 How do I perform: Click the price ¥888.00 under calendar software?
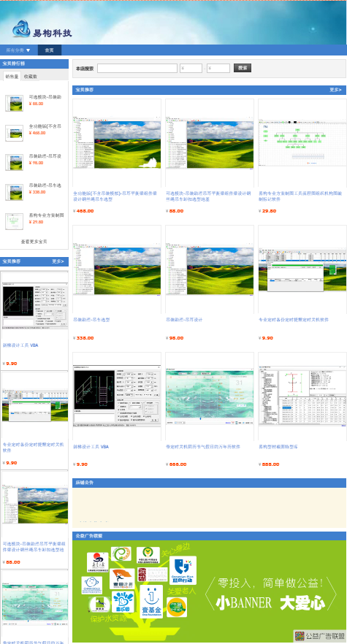click(176, 464)
